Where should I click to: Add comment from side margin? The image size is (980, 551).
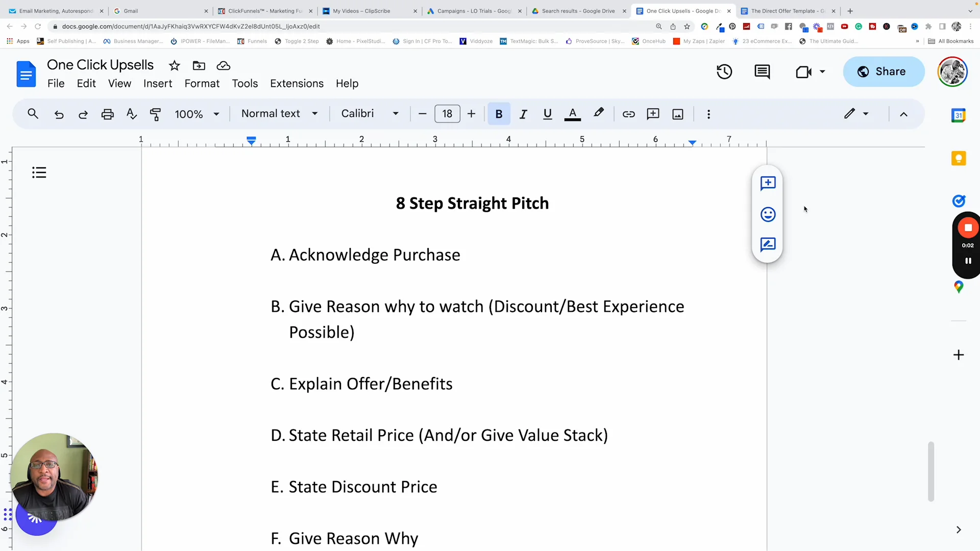(x=768, y=183)
